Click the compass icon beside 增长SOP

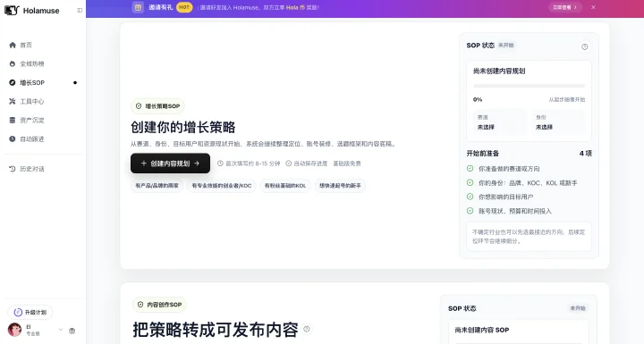[13, 83]
